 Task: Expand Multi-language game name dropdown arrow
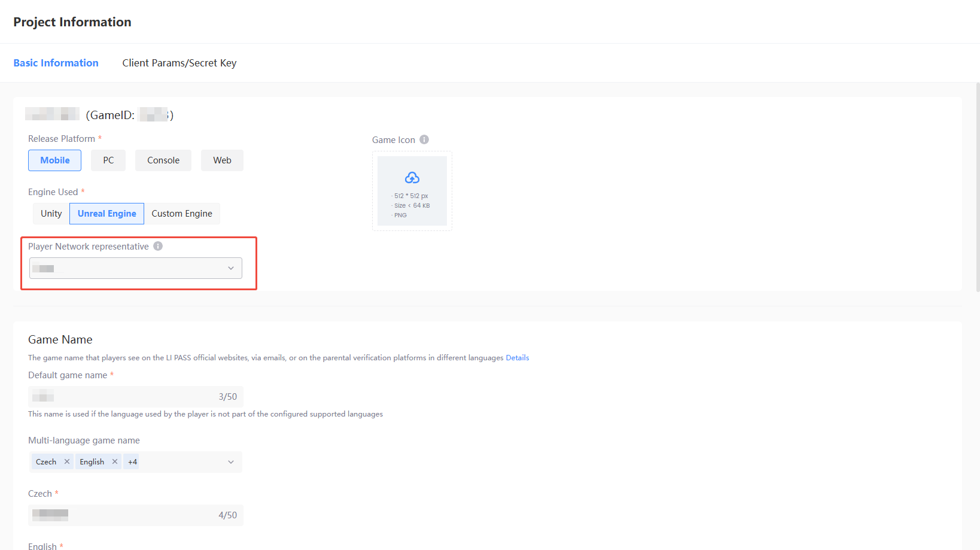231,462
